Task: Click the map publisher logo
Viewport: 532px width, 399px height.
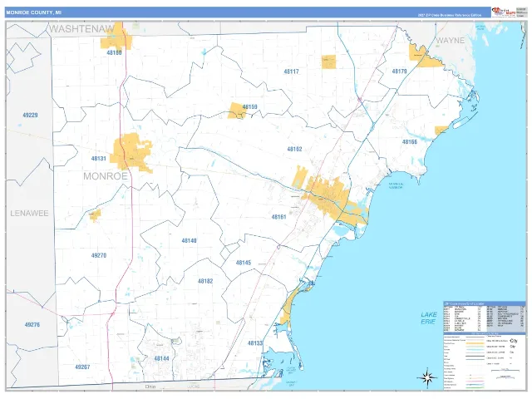Action: [x=504, y=12]
